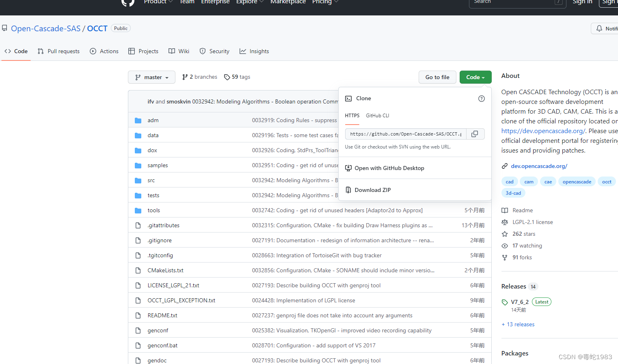Copy the clone URL with clipboard icon
This screenshot has width=618, height=364.
(x=475, y=134)
